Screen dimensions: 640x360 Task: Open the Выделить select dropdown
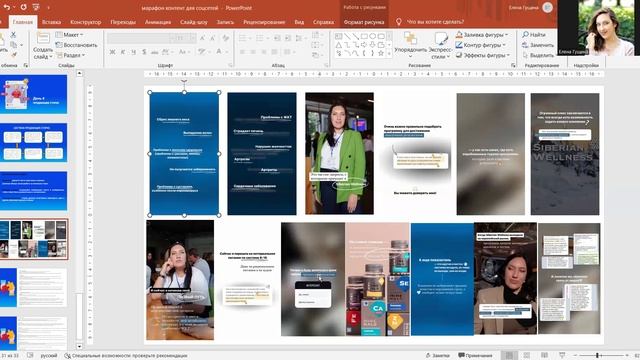point(538,55)
